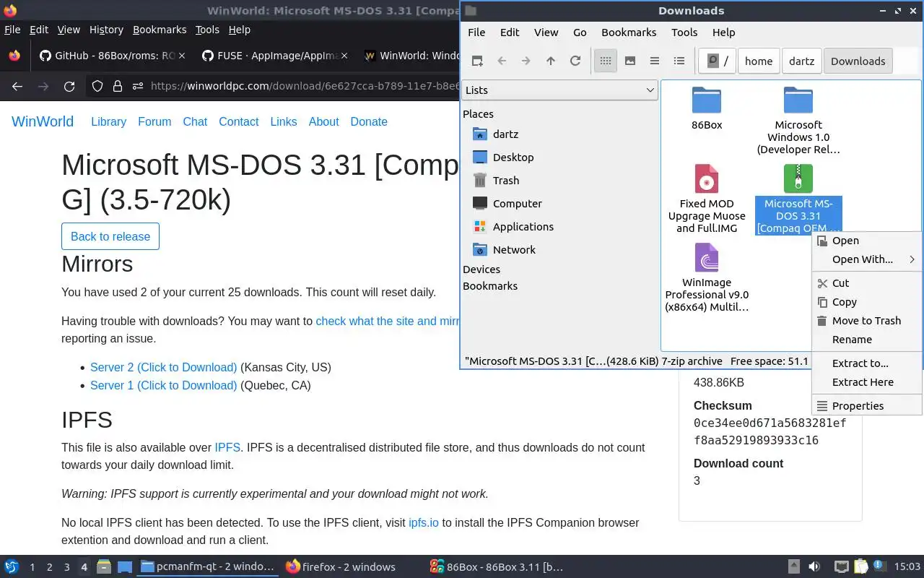The image size is (924, 578).
Task: Click the New Tab icon in file manager toolbar
Action: (477, 61)
